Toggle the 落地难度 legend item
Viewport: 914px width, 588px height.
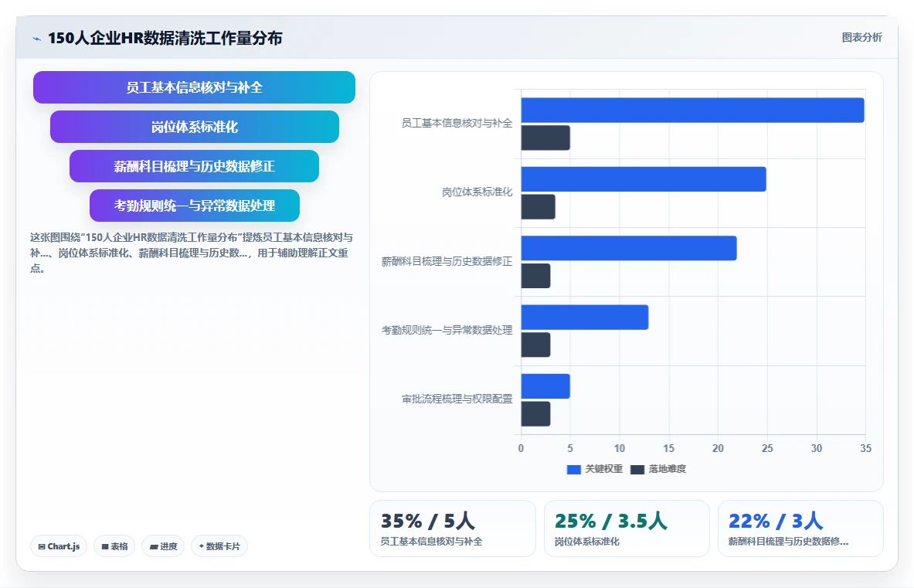658,469
